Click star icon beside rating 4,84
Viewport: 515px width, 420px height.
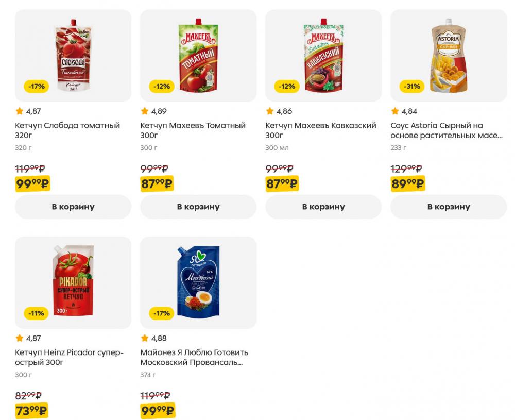pyautogui.click(x=395, y=111)
